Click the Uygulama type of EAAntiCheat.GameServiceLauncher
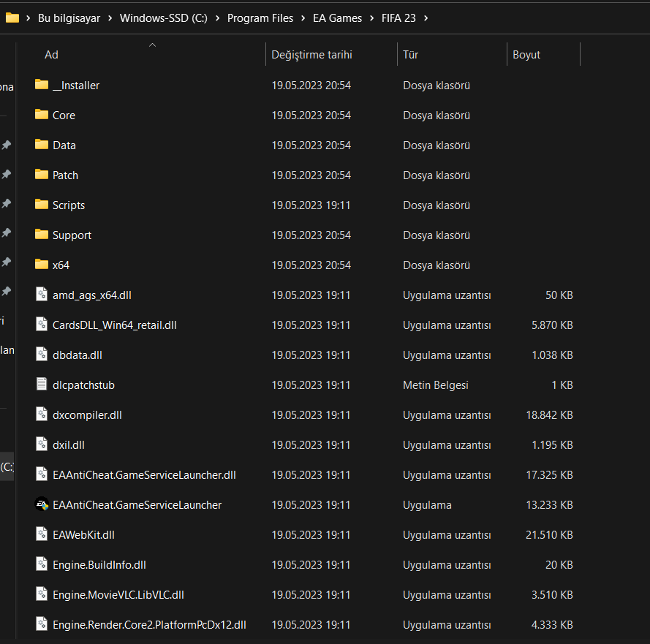 point(427,505)
